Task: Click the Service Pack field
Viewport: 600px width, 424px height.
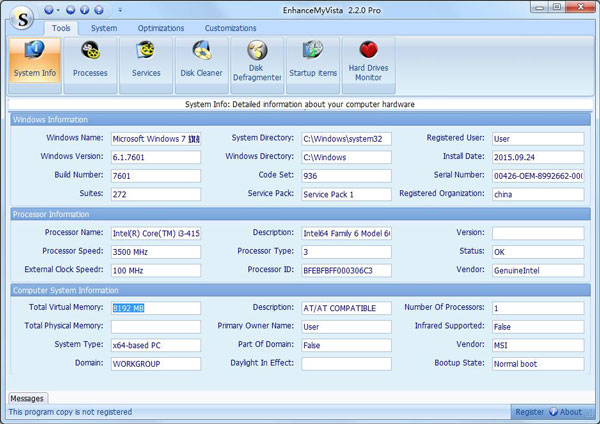Action: (x=346, y=194)
